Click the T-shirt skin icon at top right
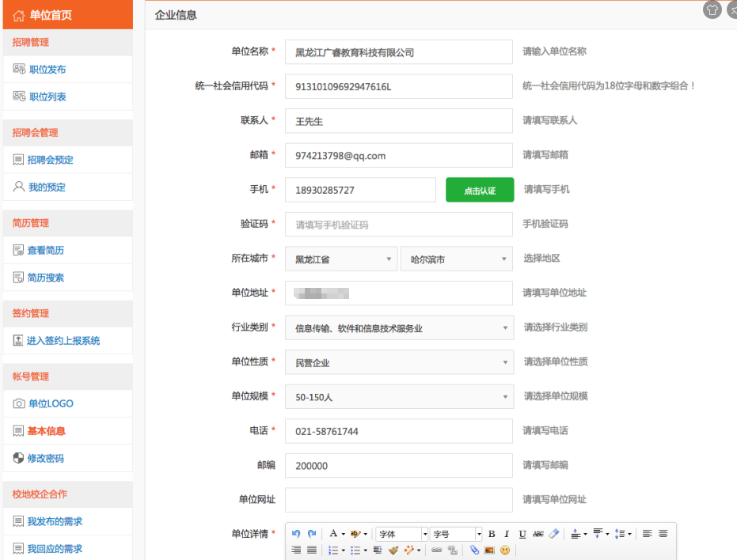The height and width of the screenshot is (560, 737). [712, 9]
